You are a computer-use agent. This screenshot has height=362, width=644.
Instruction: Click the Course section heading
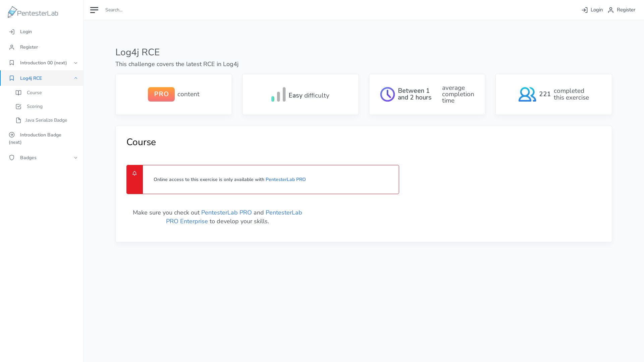[x=141, y=142]
